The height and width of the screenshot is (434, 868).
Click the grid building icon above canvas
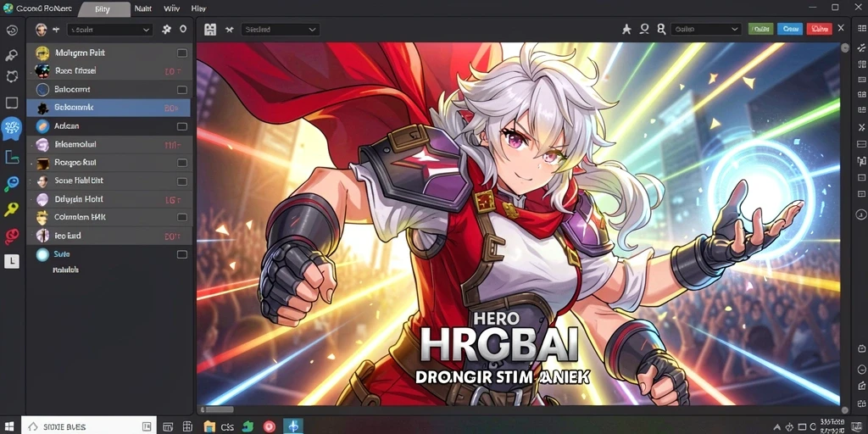click(210, 30)
